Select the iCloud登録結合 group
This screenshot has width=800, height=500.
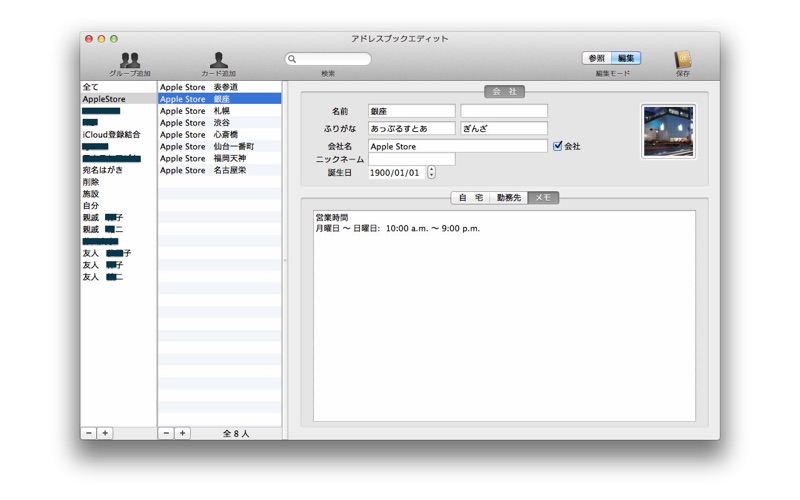(x=118, y=134)
